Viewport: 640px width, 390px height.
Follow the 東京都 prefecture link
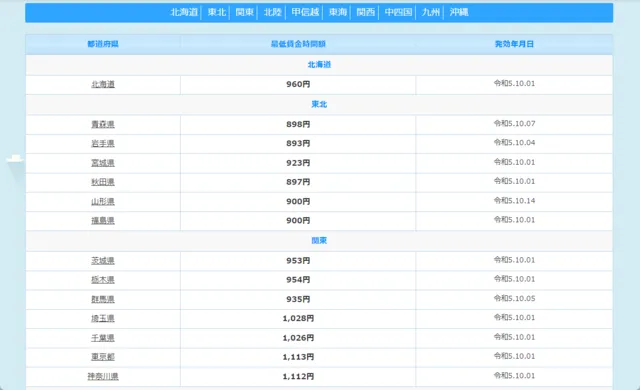[x=103, y=357]
